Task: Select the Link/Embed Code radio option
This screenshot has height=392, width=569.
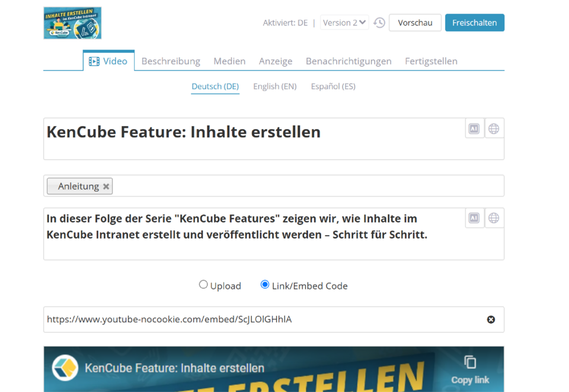Action: pos(265,285)
